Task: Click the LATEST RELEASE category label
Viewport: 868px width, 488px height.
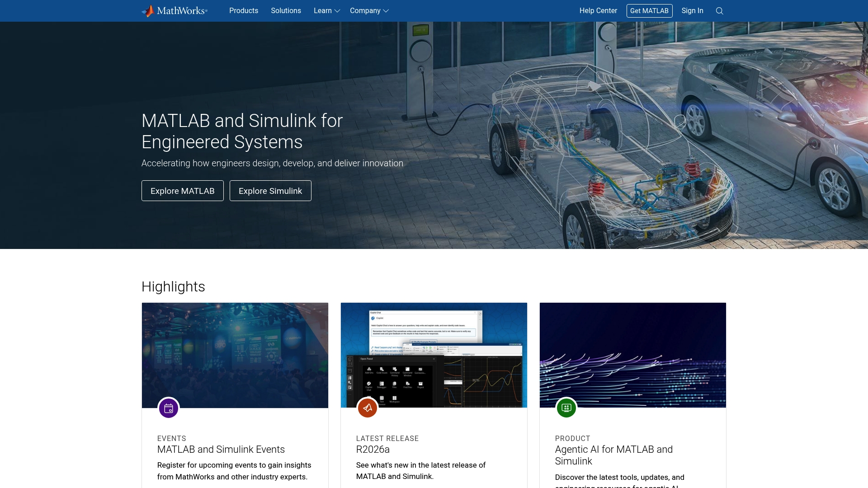Action: pos(387,439)
